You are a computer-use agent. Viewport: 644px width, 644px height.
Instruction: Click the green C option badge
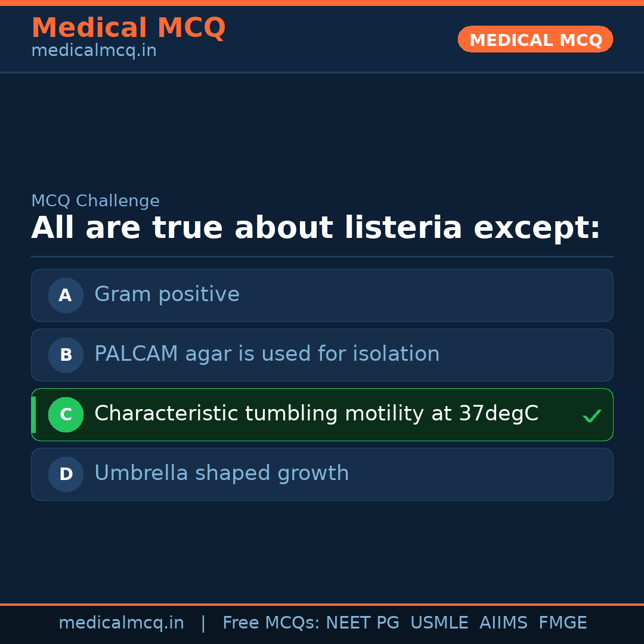tap(66, 414)
